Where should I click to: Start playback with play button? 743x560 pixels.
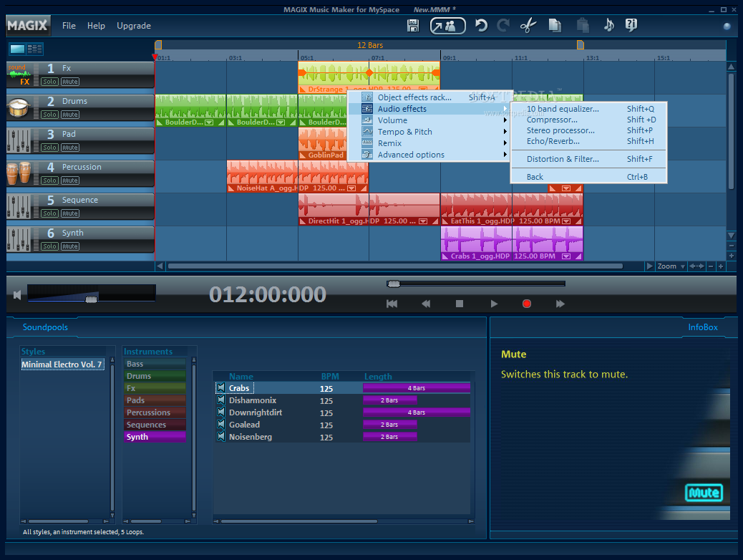tap(494, 304)
